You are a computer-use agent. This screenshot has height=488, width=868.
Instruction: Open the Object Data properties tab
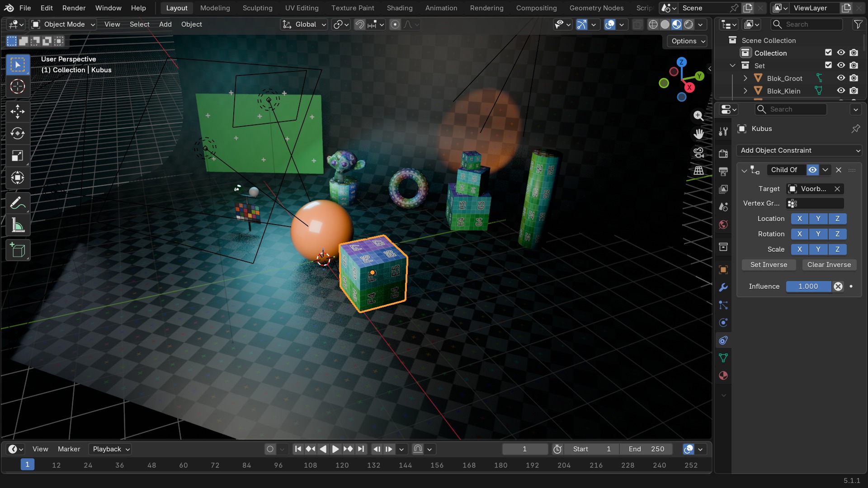723,358
